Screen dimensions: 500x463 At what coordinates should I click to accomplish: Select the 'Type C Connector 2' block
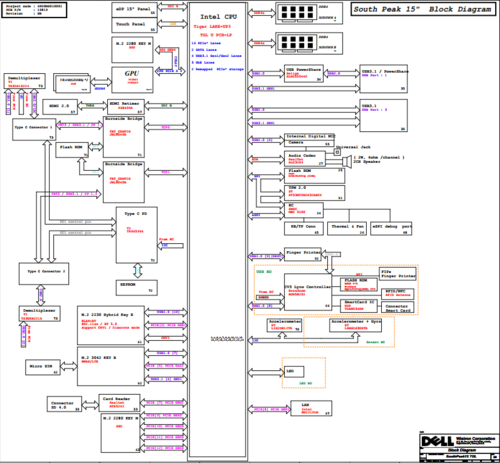[44, 274]
